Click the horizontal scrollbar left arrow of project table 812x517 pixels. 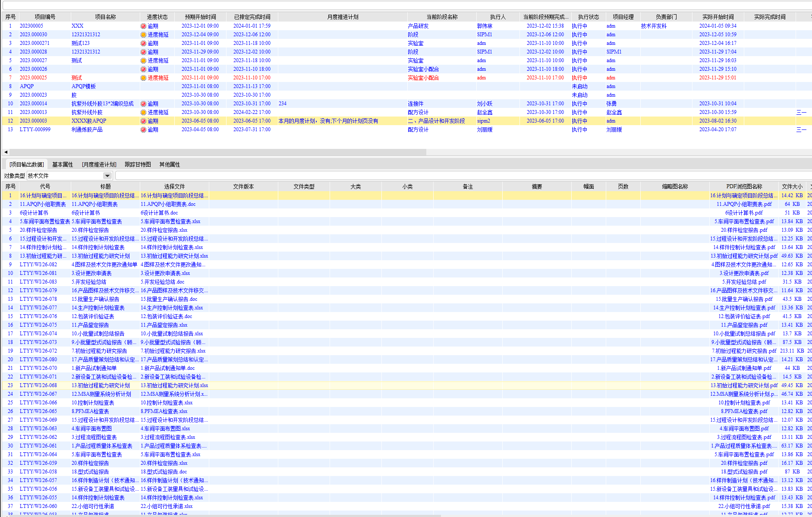(6, 152)
